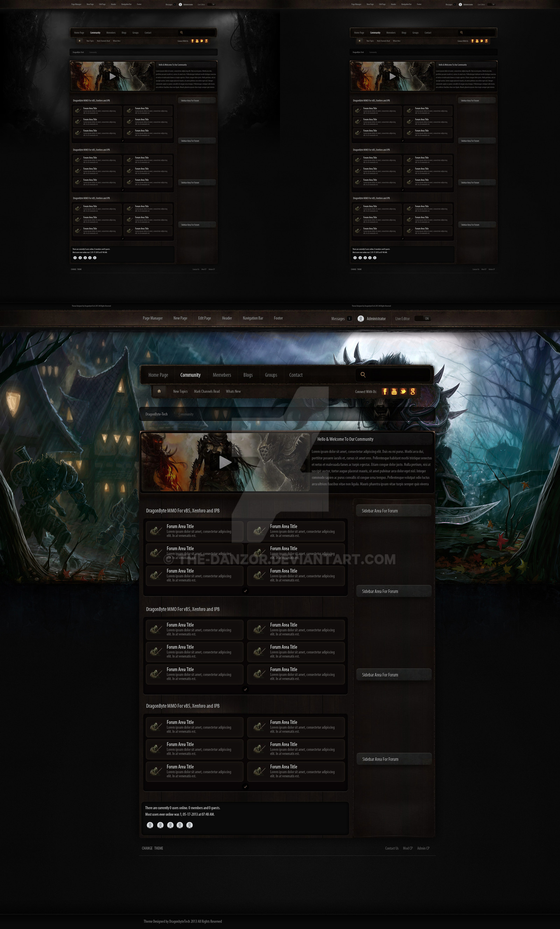The image size is (560, 929).
Task: Play video in the plain black preview
Action: 392,76
